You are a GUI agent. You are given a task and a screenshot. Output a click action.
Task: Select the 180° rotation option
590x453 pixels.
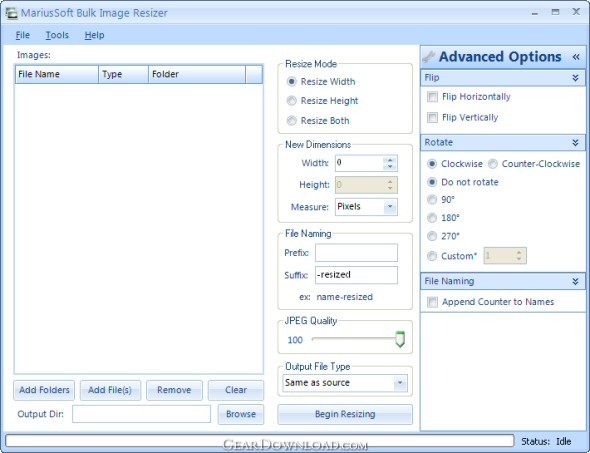(432, 218)
